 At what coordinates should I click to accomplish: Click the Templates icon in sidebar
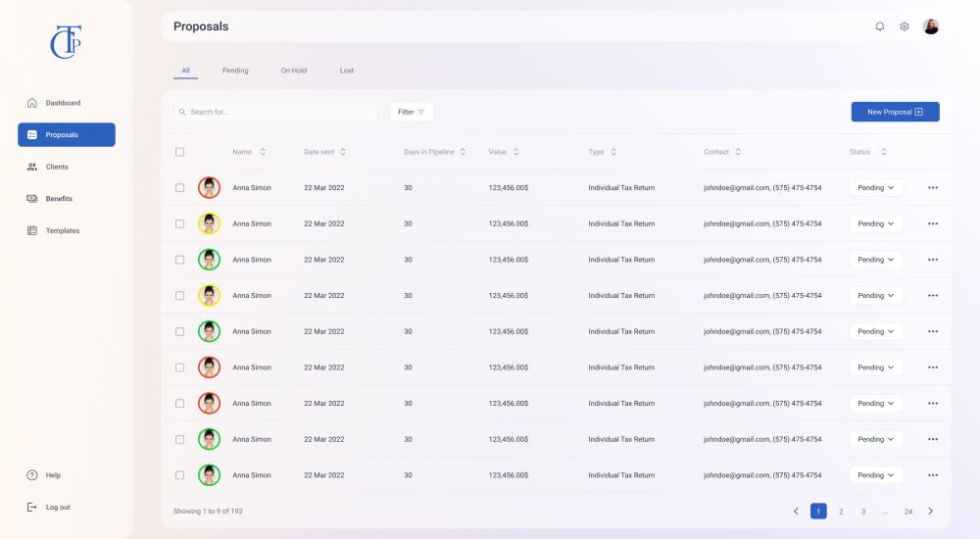coord(32,231)
